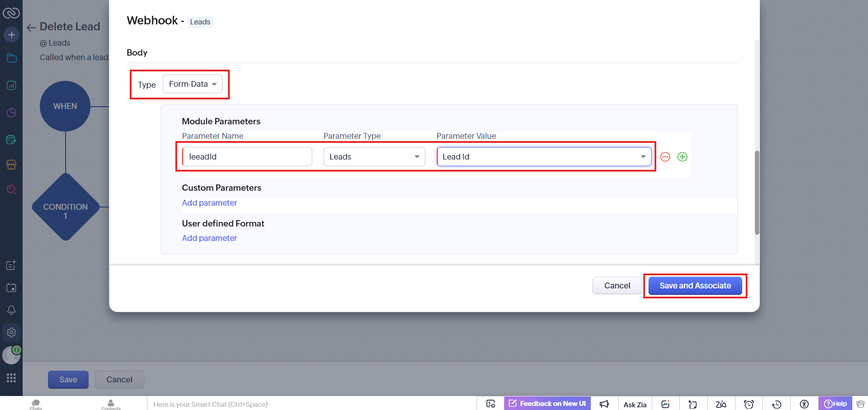Click Add parameter under User defined Format
The image size is (868, 410).
click(209, 238)
